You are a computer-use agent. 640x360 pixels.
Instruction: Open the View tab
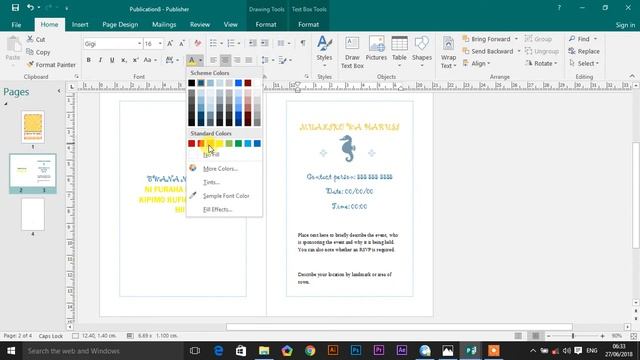[x=231, y=24]
